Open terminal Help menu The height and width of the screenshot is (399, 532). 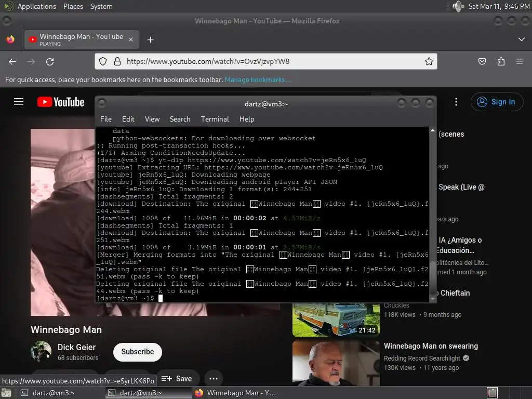247,119
